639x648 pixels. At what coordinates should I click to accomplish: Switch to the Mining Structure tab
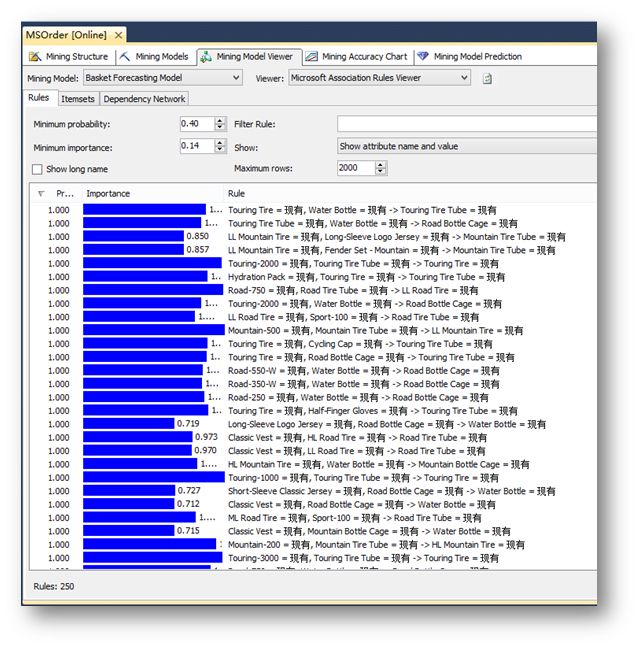pyautogui.click(x=69, y=57)
